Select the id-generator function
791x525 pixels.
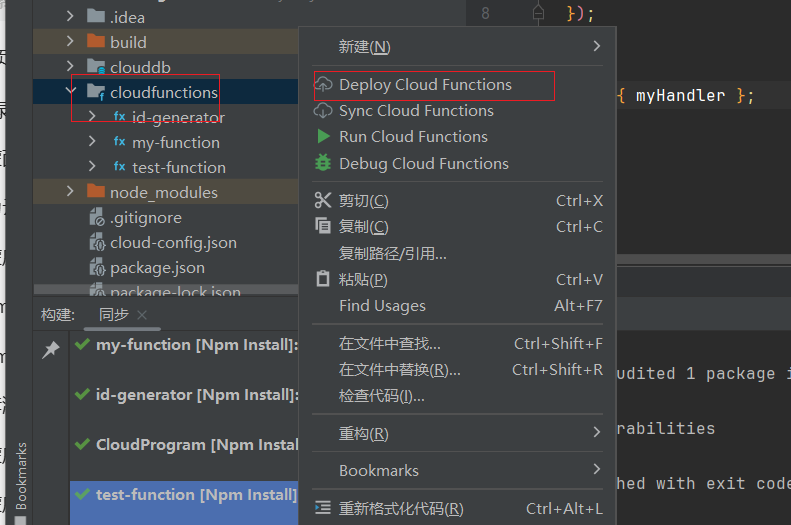click(x=178, y=118)
